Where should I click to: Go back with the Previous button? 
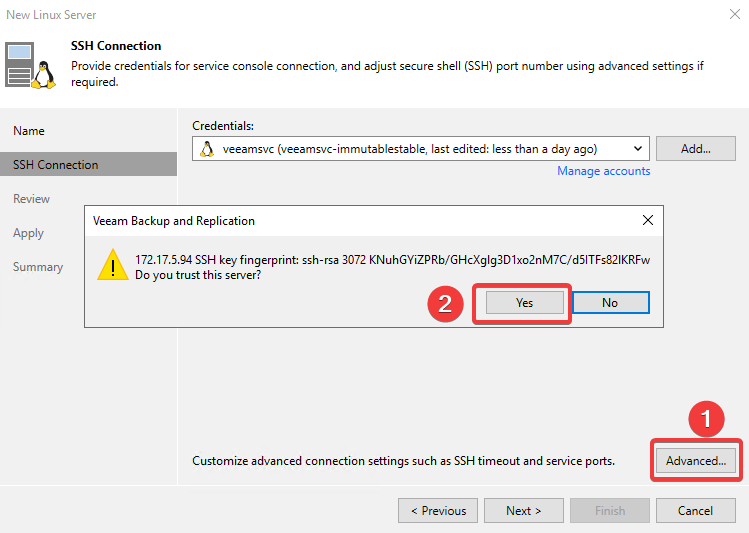coord(438,511)
